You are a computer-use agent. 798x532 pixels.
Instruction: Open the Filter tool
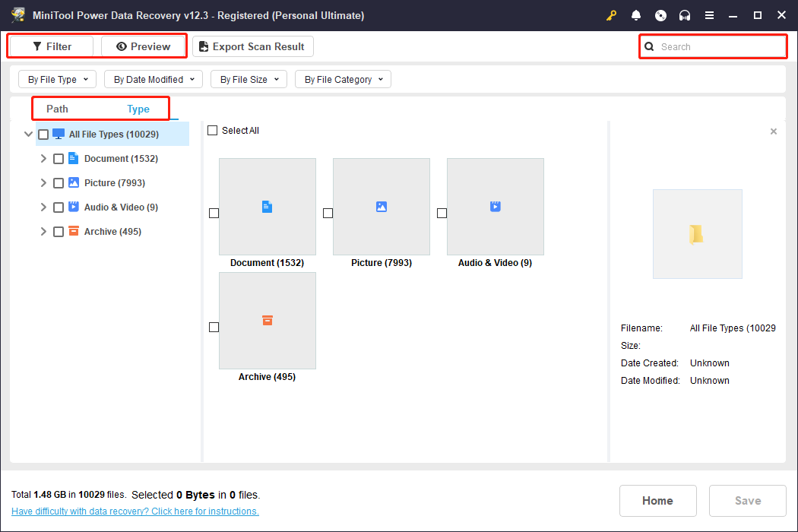point(50,46)
